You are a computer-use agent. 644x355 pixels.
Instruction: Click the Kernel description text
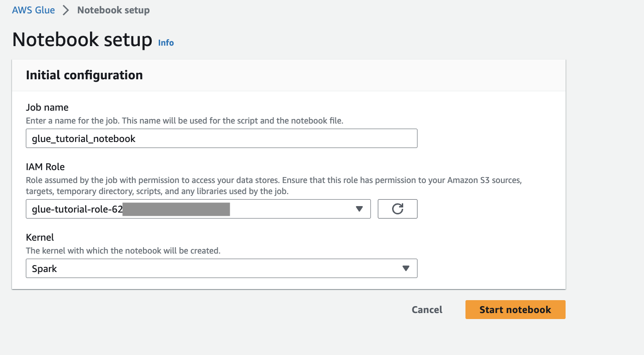tap(123, 251)
